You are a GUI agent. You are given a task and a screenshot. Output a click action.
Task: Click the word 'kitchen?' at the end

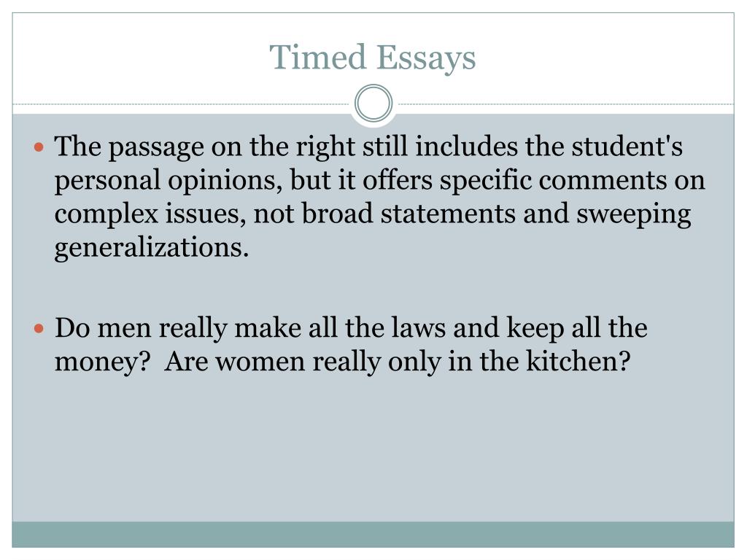578,361
